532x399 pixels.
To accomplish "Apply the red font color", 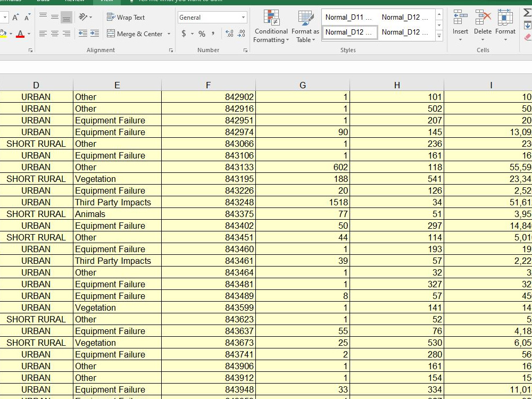I will click(20, 34).
